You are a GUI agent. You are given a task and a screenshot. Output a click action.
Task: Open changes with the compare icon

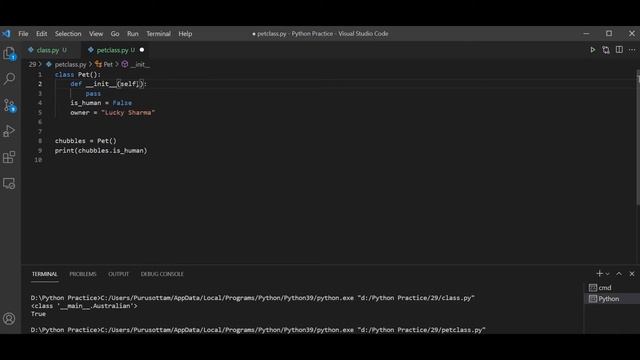606,50
